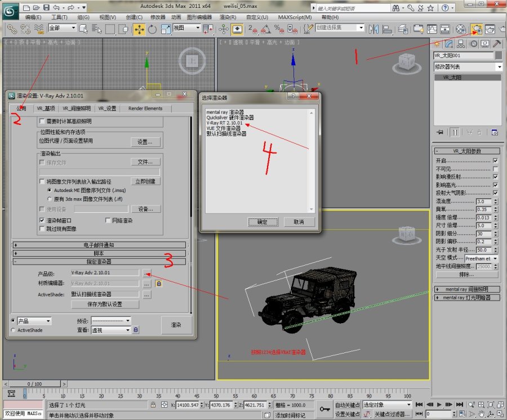507x420 pixels.
Task: Open the 'MAXScript(M)' menu
Action: 295,17
